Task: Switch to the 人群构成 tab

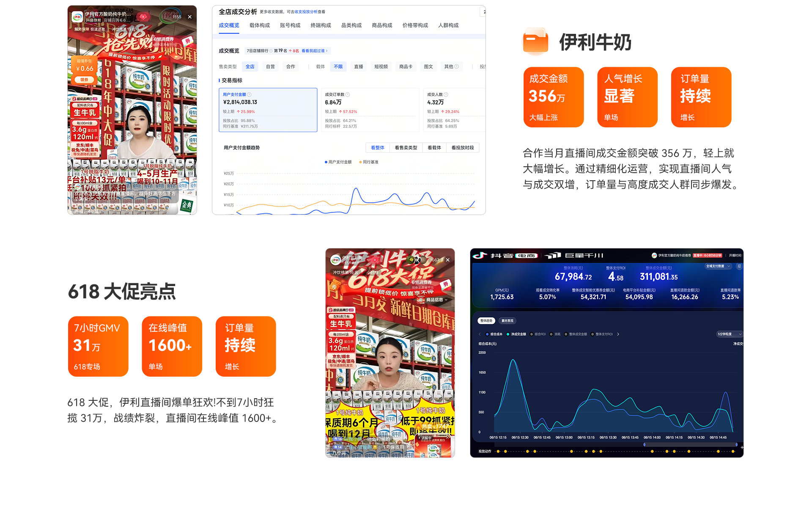Action: [448, 25]
